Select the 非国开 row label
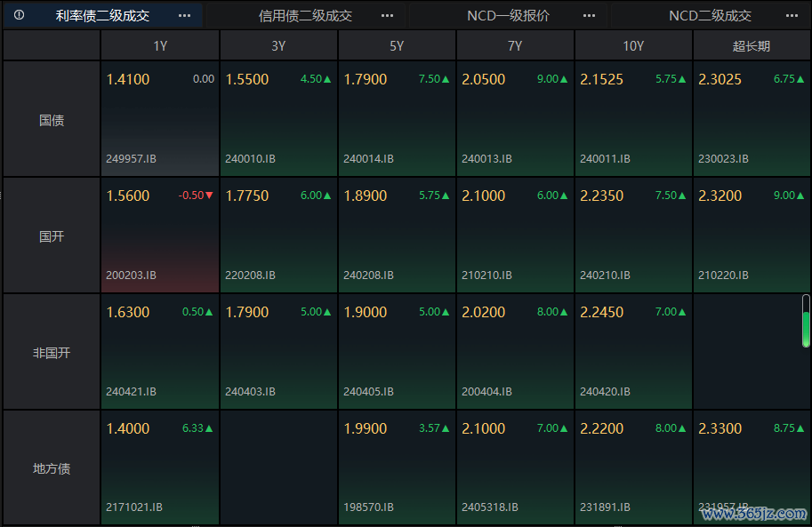 tap(52, 352)
